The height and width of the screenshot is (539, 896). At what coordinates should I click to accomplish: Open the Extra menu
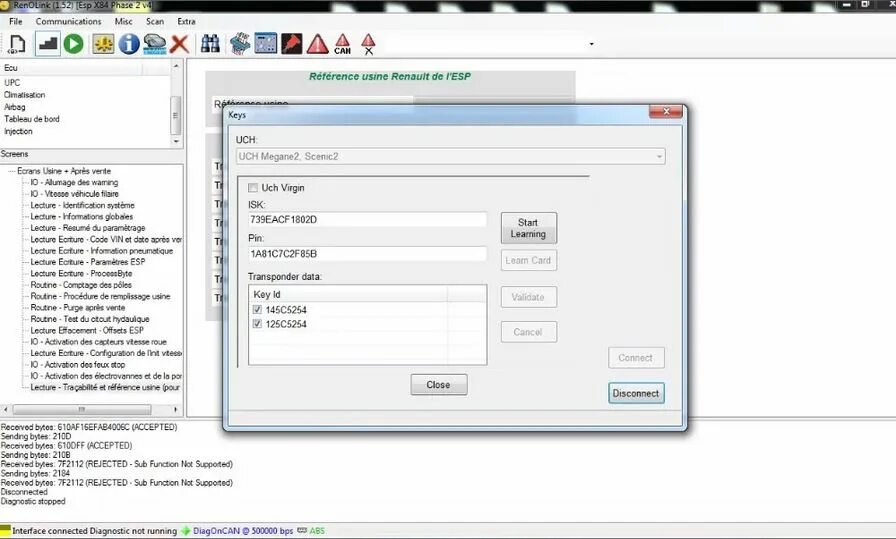[x=186, y=21]
